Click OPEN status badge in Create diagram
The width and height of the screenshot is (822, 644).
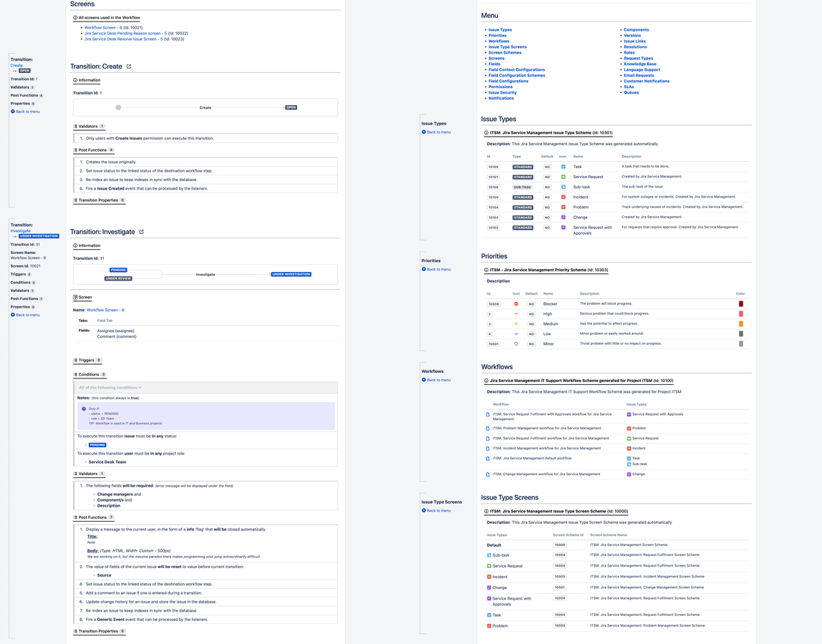coord(291,107)
